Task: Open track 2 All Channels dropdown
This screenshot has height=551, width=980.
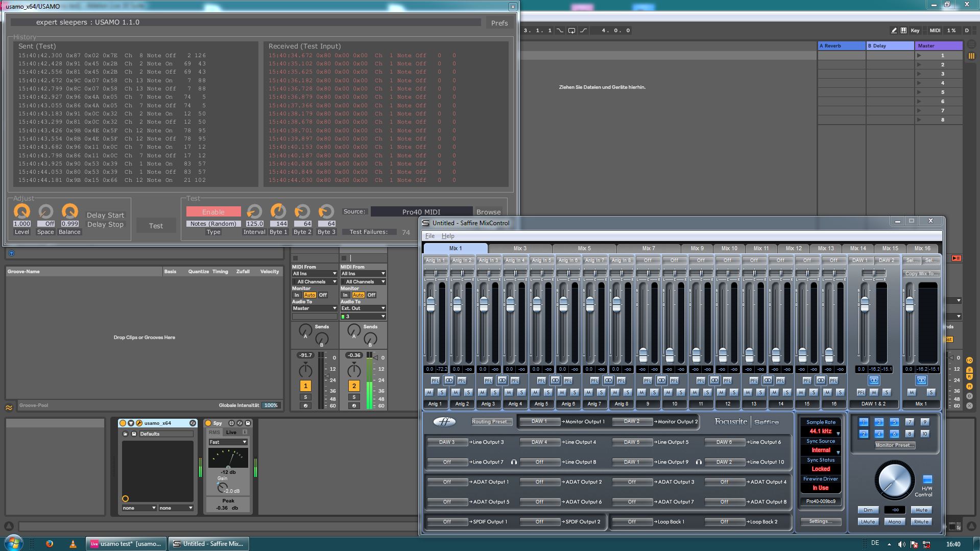Action: 363,282
